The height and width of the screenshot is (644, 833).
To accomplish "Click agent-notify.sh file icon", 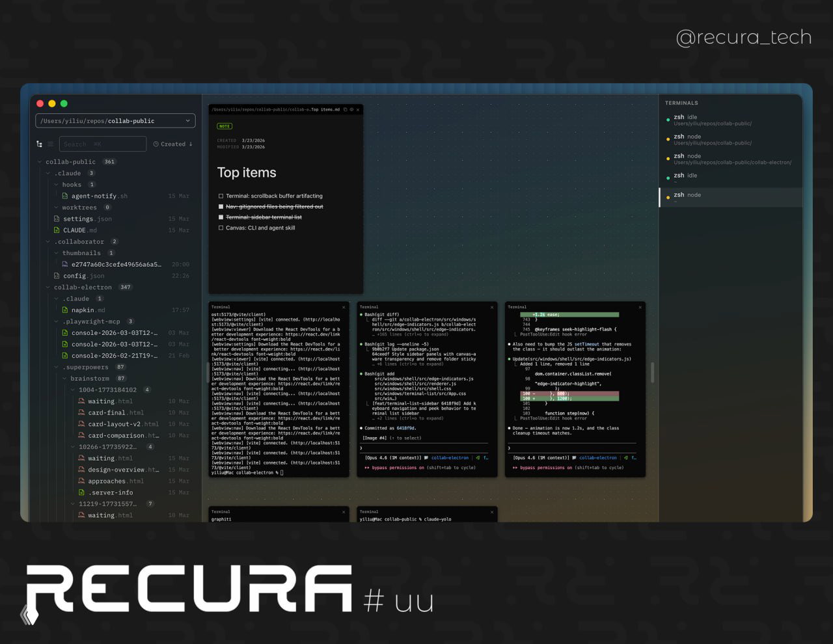I will click(x=65, y=196).
